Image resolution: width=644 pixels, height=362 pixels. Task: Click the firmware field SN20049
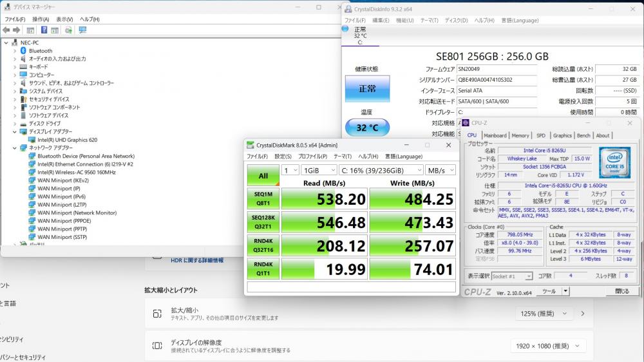[x=497, y=70]
